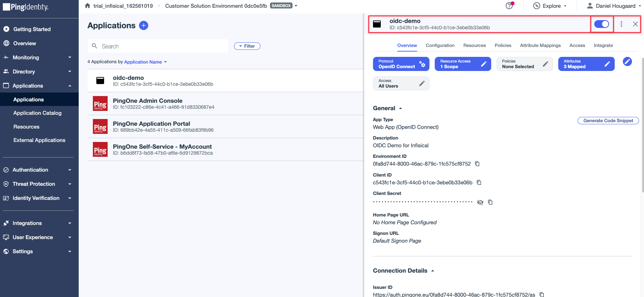The width and height of the screenshot is (644, 297).
Task: Click the details panel vertical scrollbar
Action: (643, 125)
